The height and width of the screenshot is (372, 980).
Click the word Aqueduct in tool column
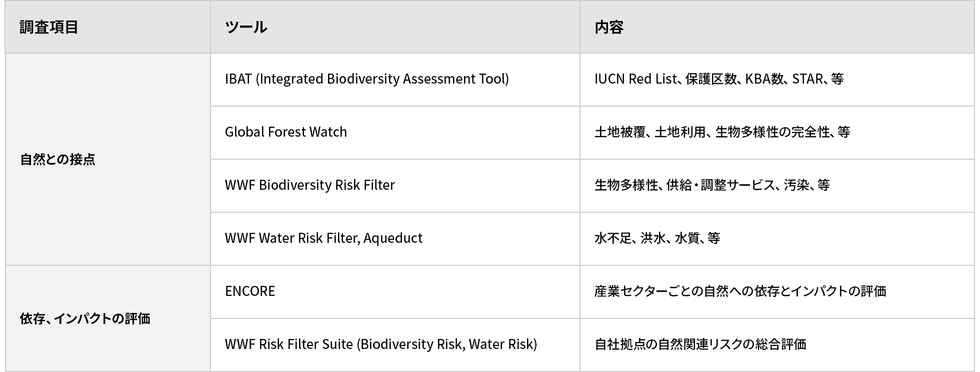tap(393, 238)
